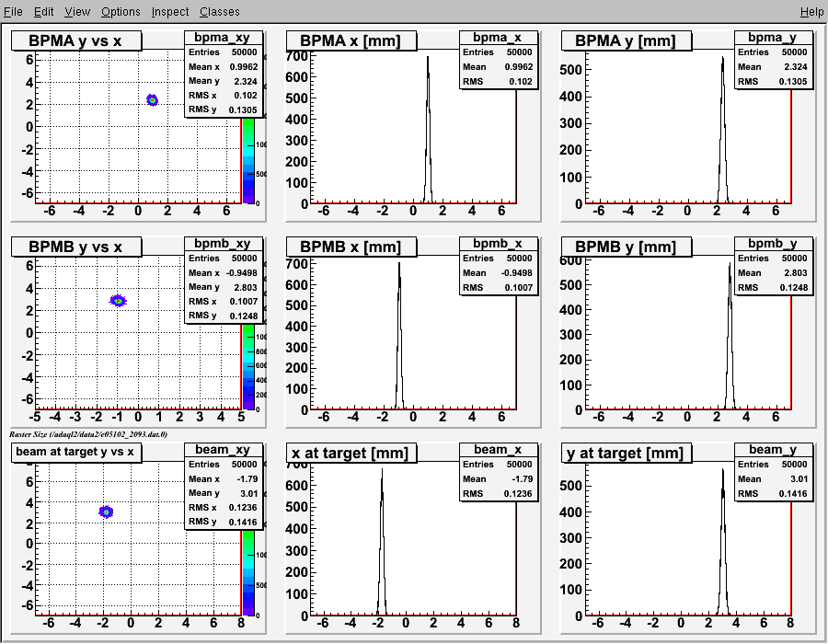Click 'Mean y 2.324' in bpma_xy stats
This screenshot has width=828, height=644.
coord(224,81)
